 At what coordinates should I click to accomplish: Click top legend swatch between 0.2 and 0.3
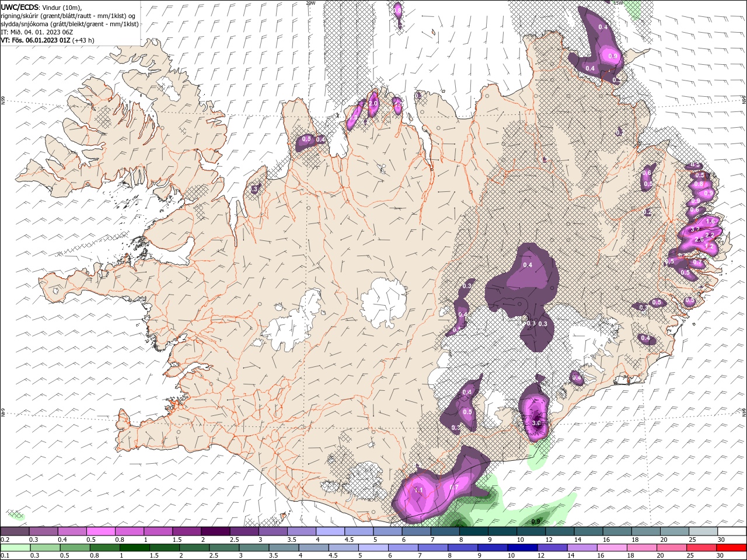coord(15,531)
